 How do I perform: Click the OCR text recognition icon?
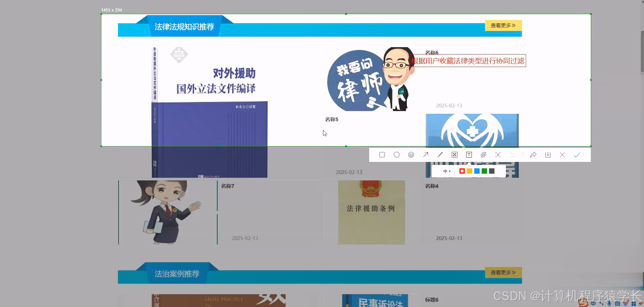498,155
